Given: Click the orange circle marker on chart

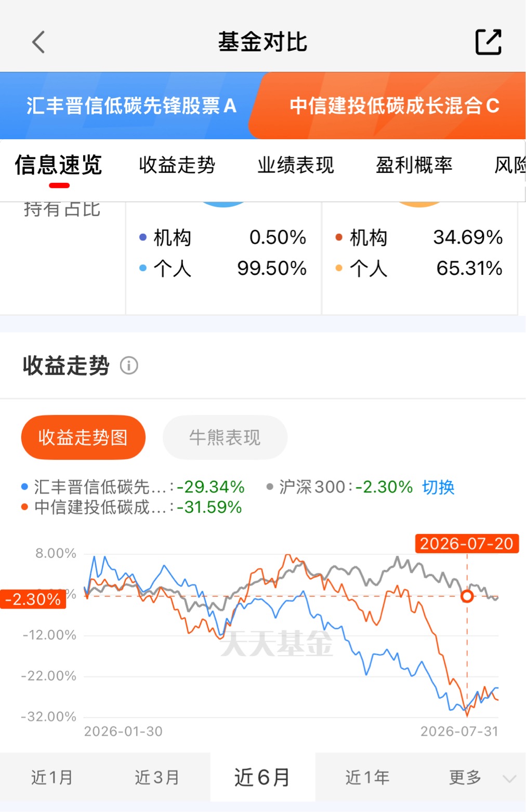Looking at the screenshot, I should pos(467,596).
